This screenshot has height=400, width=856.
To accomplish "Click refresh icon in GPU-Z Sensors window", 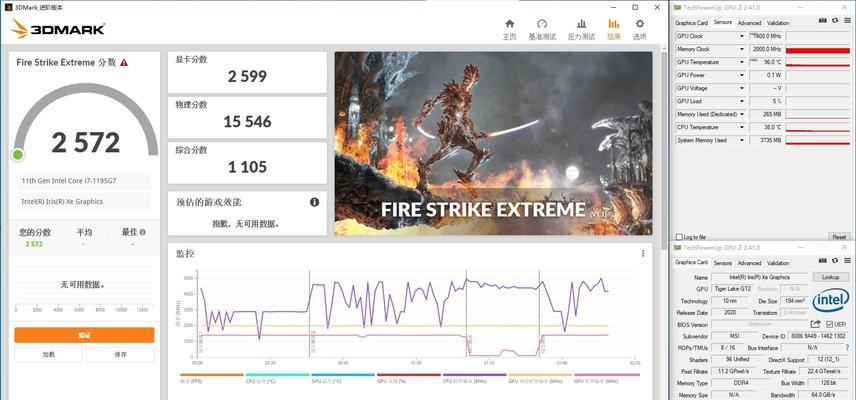I will 835,21.
